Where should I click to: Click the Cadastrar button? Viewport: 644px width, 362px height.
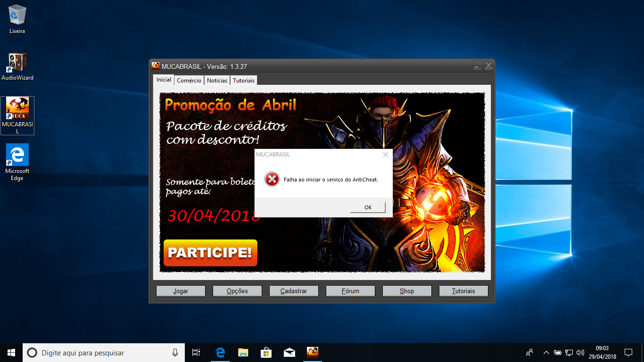(294, 291)
